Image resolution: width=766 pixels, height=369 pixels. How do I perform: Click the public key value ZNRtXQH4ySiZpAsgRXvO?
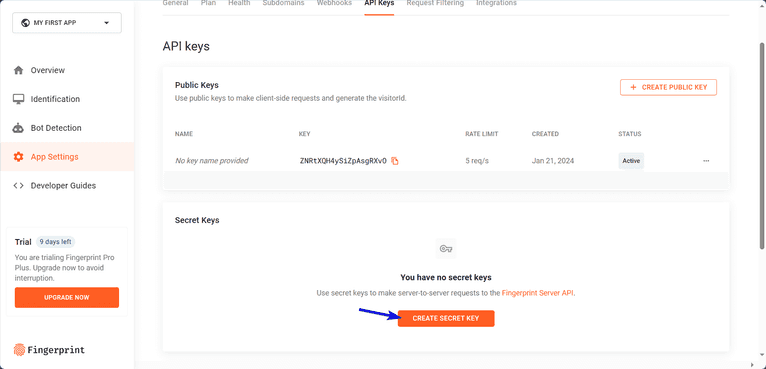(343, 161)
